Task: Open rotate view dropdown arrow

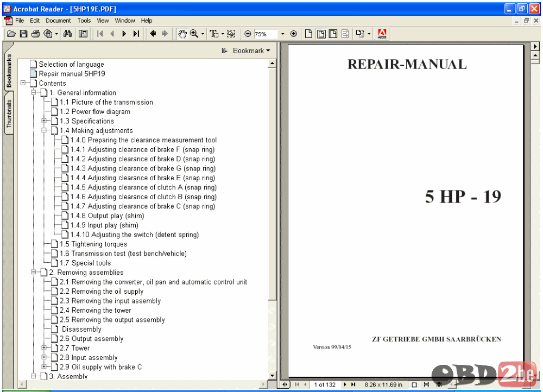Action: (x=369, y=34)
